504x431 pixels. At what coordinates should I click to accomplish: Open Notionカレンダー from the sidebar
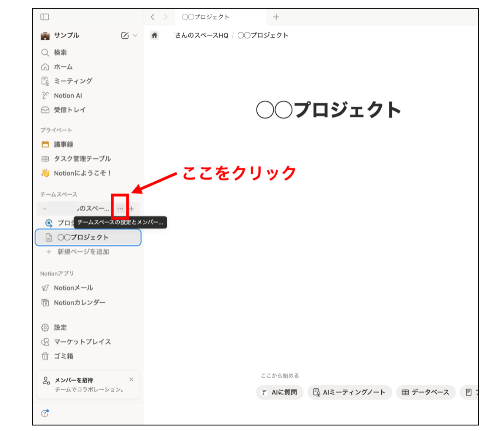79,302
